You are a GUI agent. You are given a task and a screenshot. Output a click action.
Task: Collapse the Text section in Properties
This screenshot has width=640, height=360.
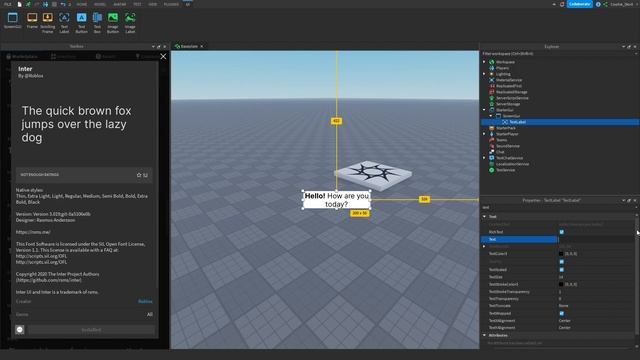(484, 217)
